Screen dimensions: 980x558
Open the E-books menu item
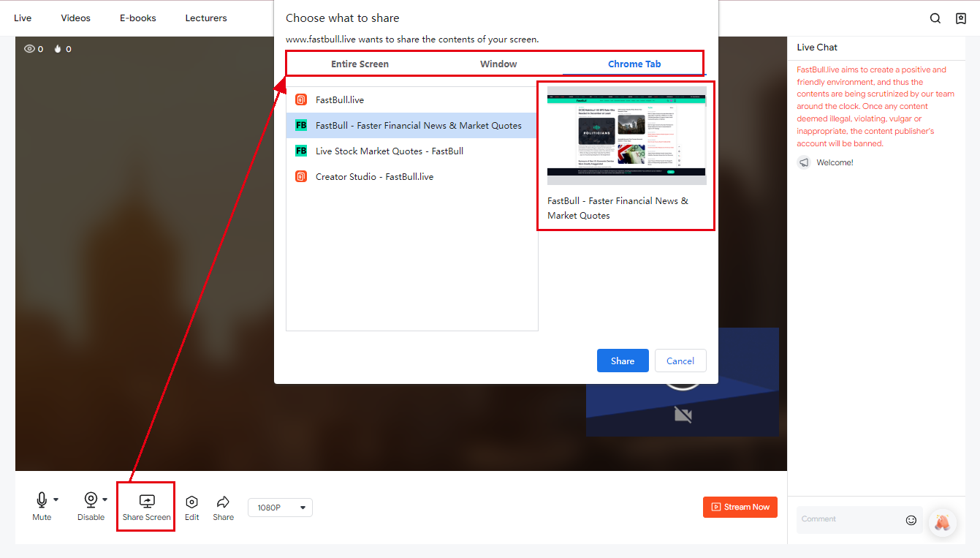[x=138, y=18]
